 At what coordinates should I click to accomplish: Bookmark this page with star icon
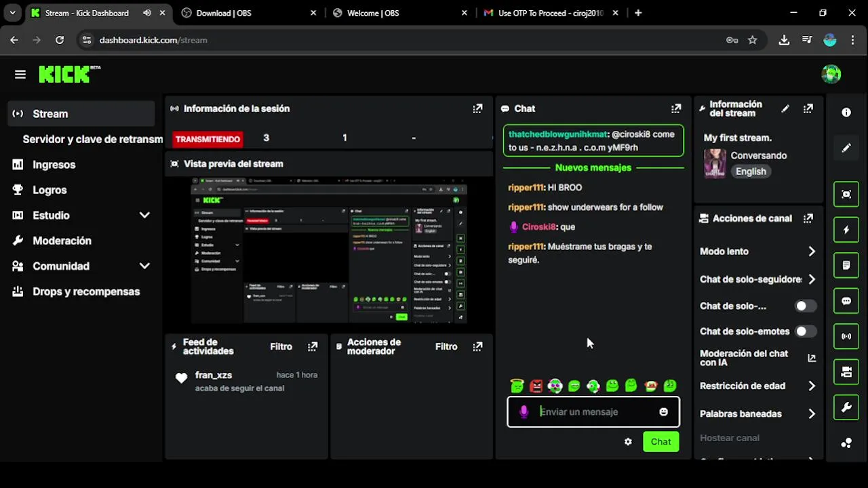[x=752, y=40]
